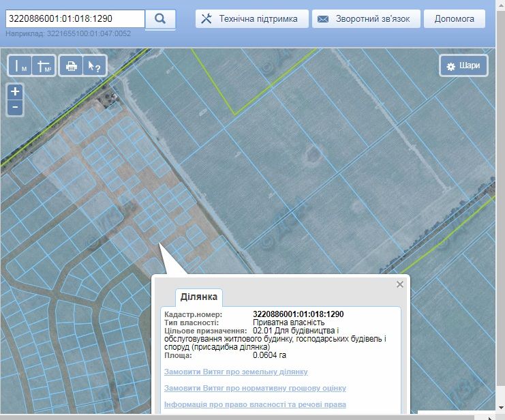Zoom out of the map

15,107
